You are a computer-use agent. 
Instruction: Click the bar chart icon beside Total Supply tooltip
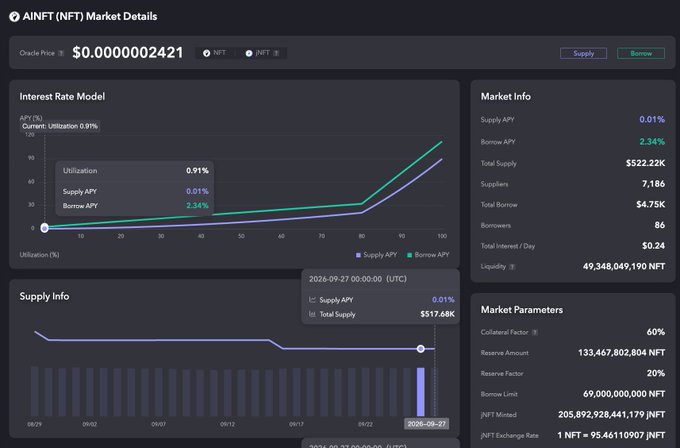pos(312,314)
